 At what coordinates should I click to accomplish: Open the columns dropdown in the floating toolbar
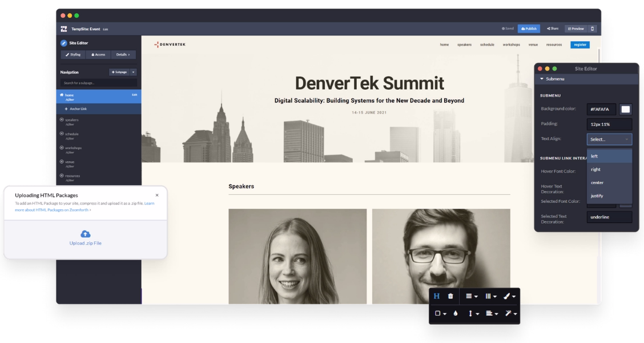491,296
